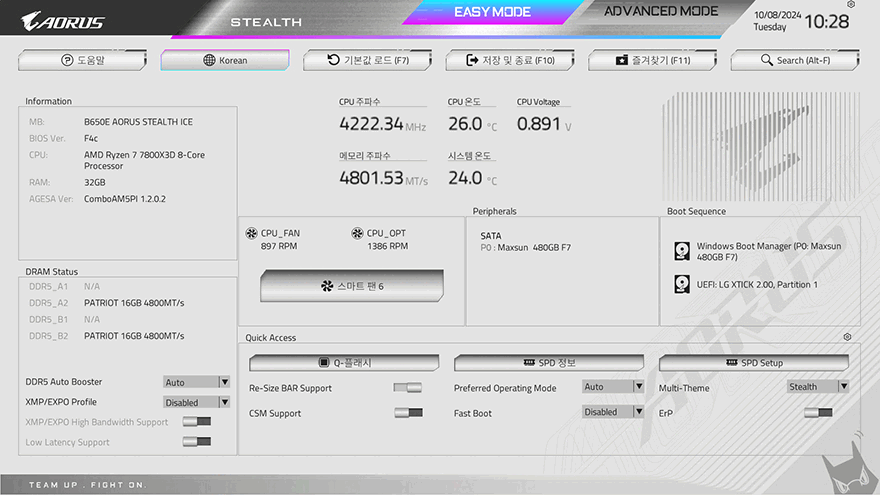Click the Q-Flash chip icon

click(x=324, y=362)
